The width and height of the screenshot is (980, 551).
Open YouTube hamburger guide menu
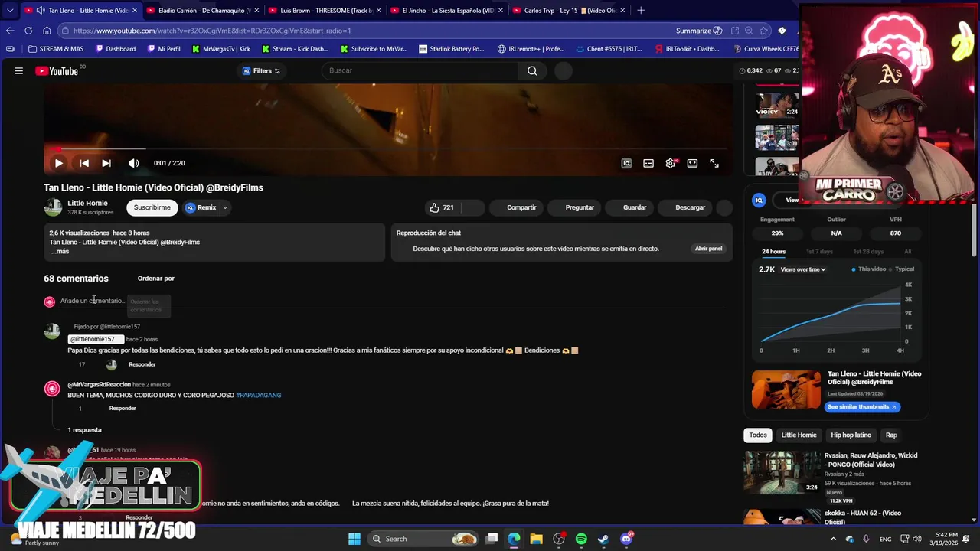tap(18, 71)
